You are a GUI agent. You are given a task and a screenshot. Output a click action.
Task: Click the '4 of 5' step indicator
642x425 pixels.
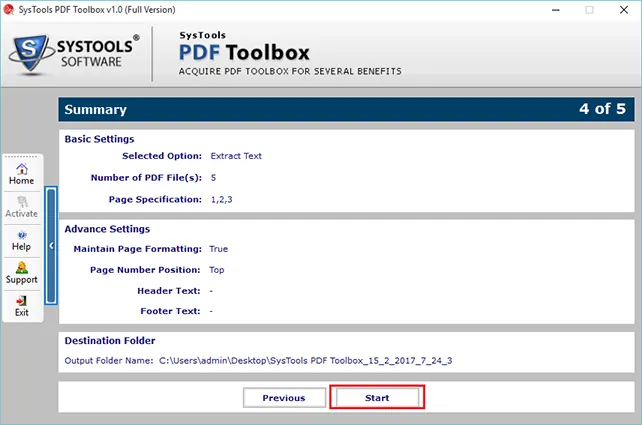602,109
